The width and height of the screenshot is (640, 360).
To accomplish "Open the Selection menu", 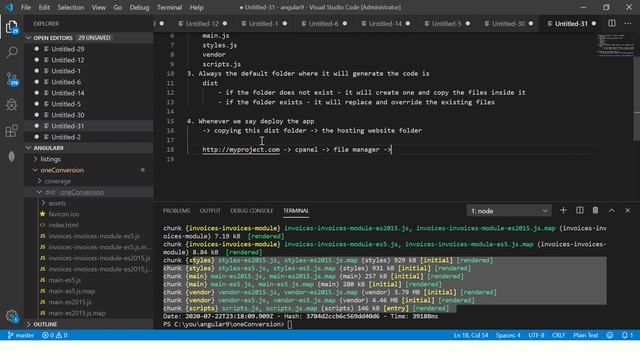I will pos(71,7).
